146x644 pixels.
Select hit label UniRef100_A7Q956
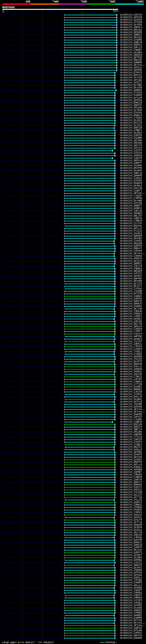point(131,40)
